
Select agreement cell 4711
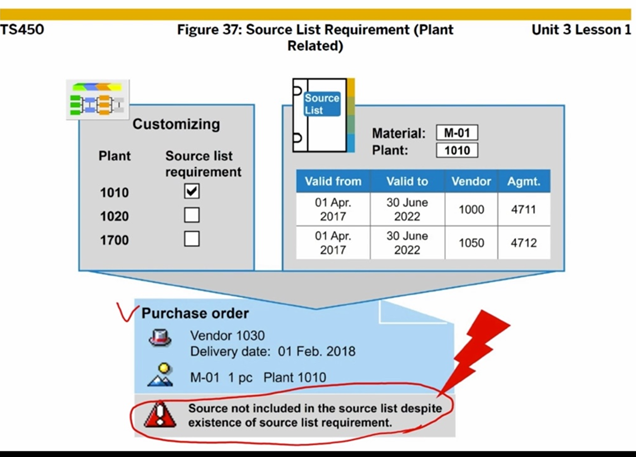pos(524,209)
